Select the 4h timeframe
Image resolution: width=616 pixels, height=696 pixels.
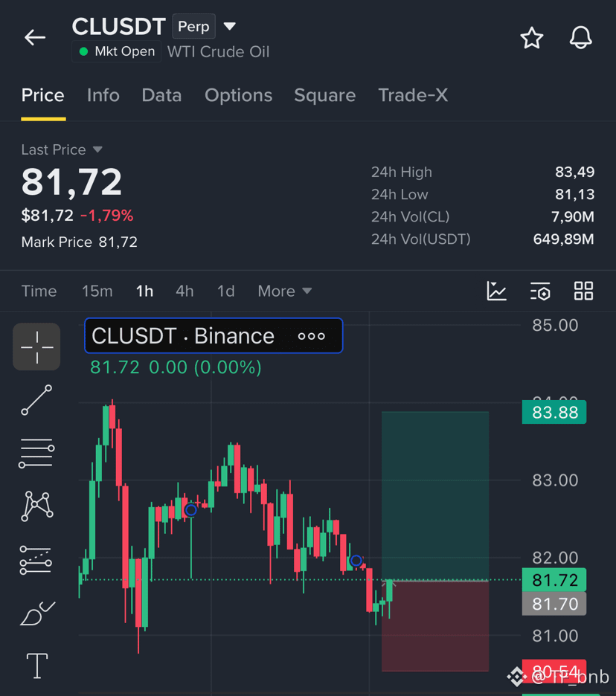click(185, 291)
